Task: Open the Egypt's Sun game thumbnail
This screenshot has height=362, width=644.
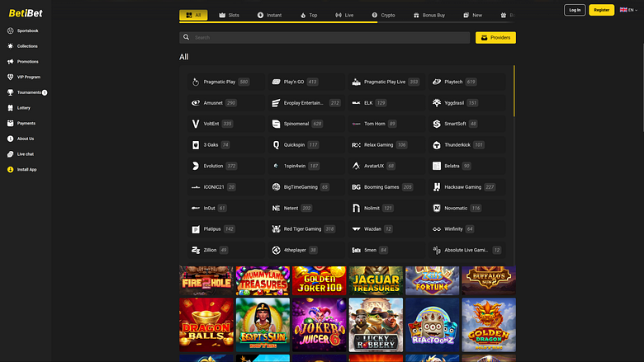Action: tap(263, 325)
